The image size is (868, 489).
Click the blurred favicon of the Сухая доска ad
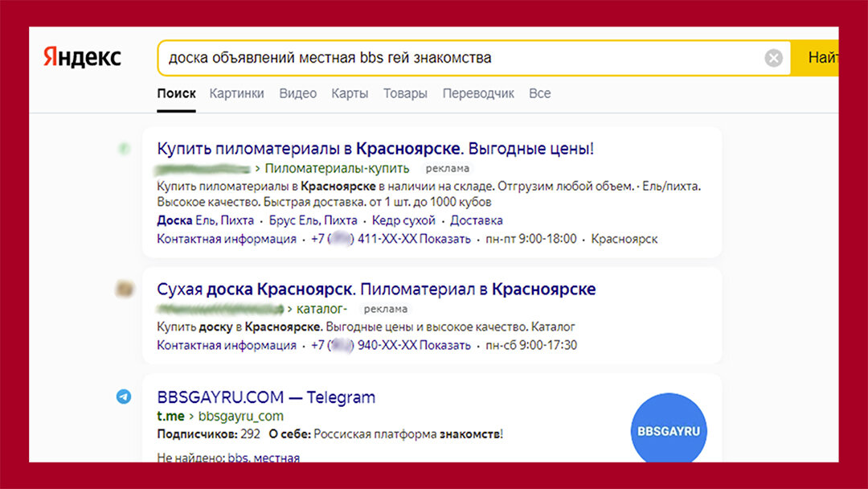click(x=125, y=289)
